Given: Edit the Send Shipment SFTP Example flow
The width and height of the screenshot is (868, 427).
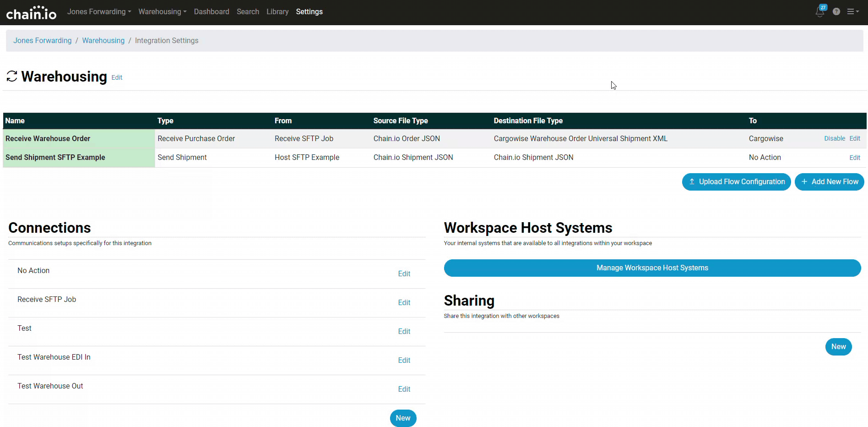Looking at the screenshot, I should click(x=855, y=158).
